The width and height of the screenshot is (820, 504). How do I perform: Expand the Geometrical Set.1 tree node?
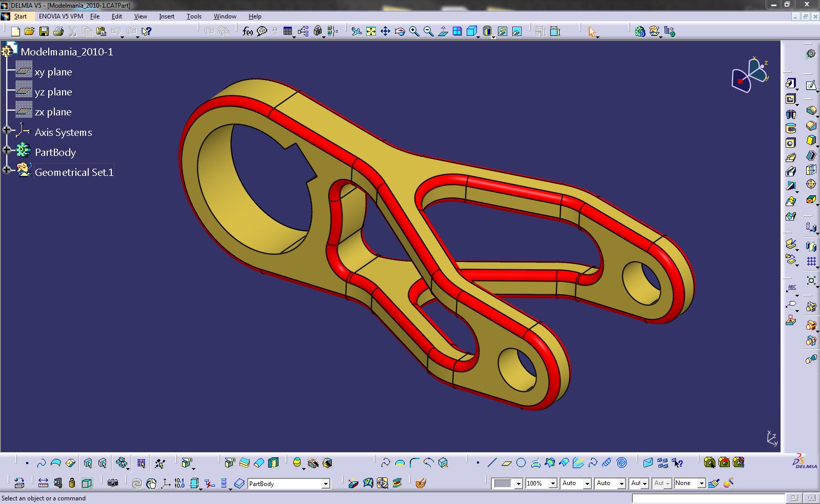(7, 170)
